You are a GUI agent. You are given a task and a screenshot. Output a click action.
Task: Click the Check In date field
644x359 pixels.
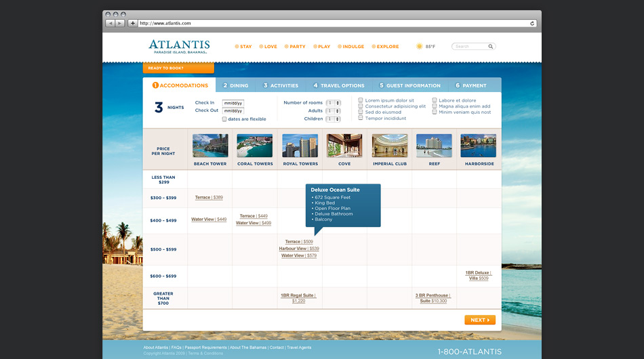233,103
